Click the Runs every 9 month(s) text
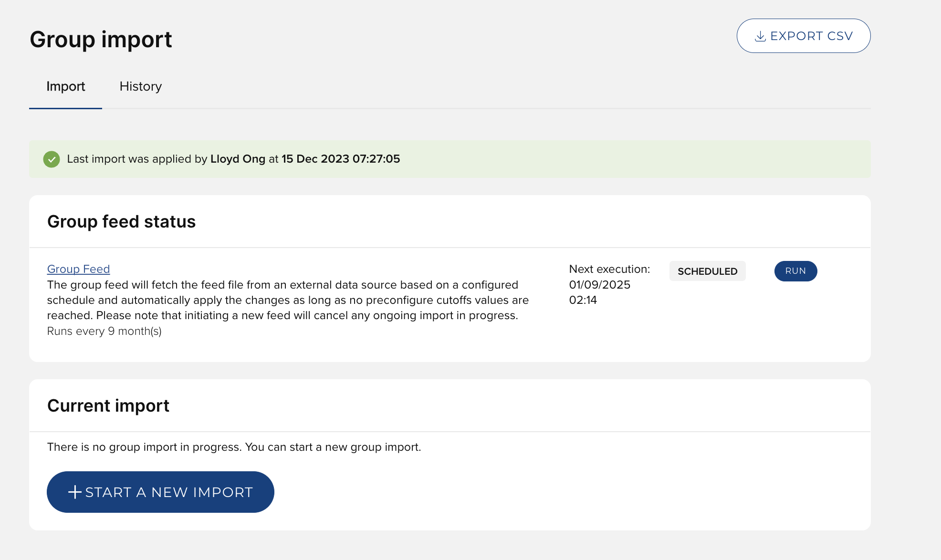The height and width of the screenshot is (560, 941). point(104,331)
